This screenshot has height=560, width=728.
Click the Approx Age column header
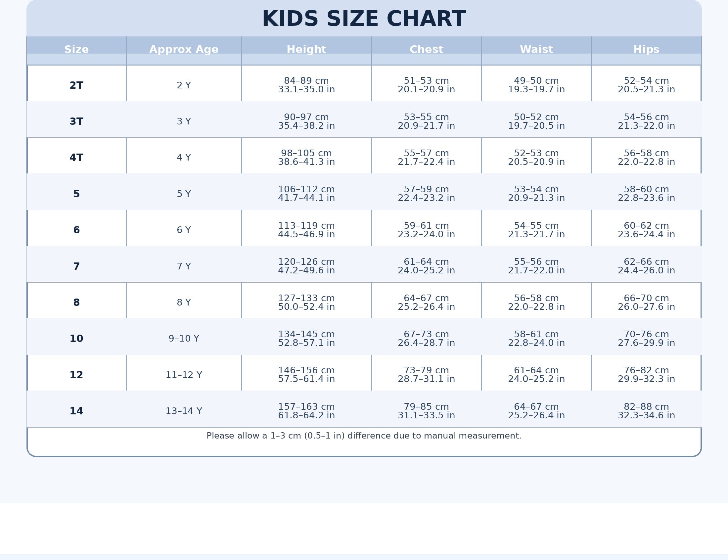click(x=184, y=50)
